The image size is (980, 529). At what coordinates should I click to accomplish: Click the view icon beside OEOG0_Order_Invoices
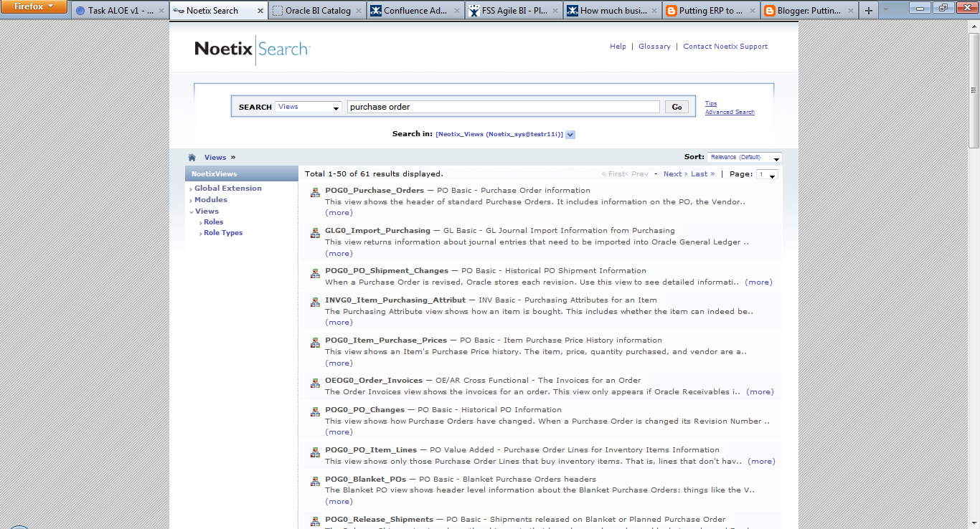point(315,382)
